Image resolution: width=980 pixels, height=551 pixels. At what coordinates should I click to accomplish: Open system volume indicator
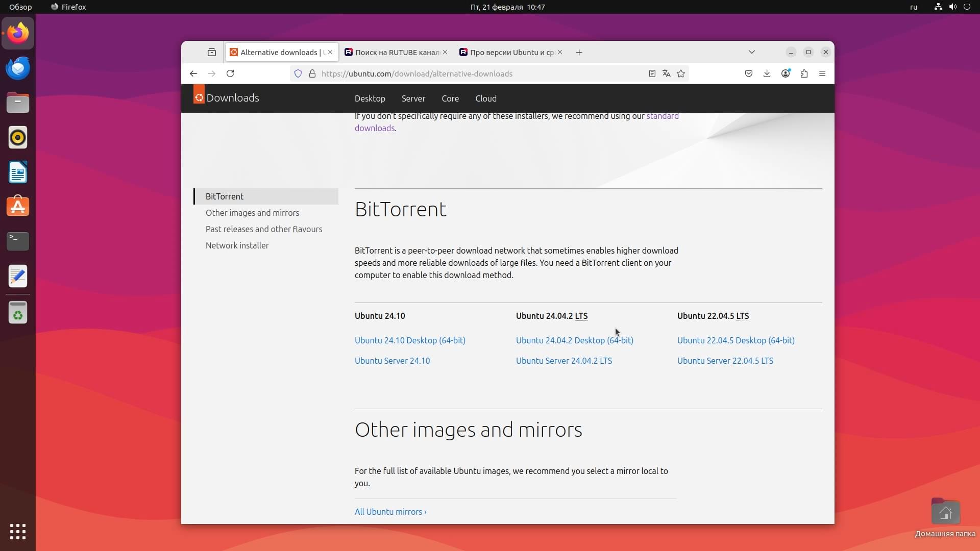(x=952, y=7)
